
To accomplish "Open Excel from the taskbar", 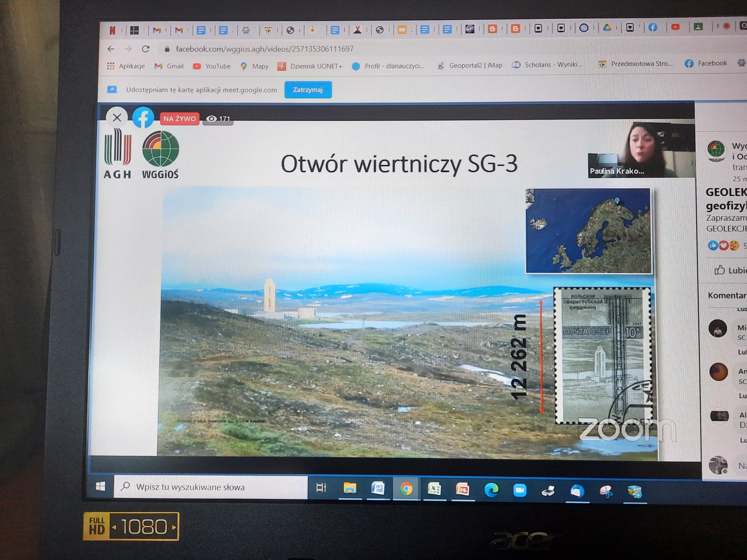I will pos(434,489).
